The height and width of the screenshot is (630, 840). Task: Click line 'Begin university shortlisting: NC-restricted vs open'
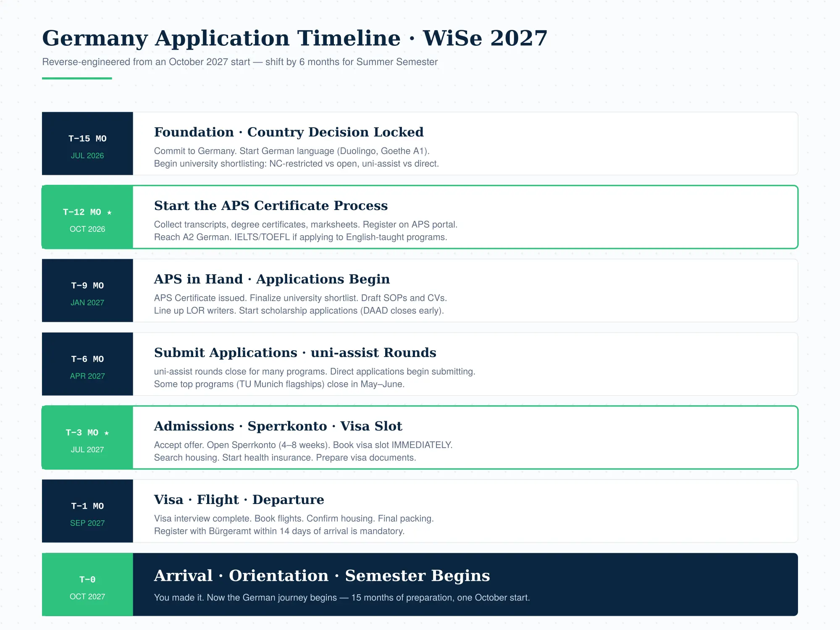297,163
